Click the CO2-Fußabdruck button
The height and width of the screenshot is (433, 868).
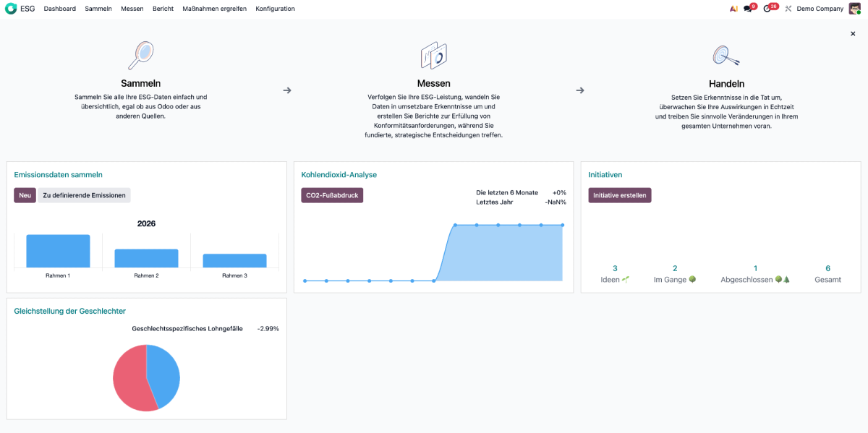click(332, 195)
